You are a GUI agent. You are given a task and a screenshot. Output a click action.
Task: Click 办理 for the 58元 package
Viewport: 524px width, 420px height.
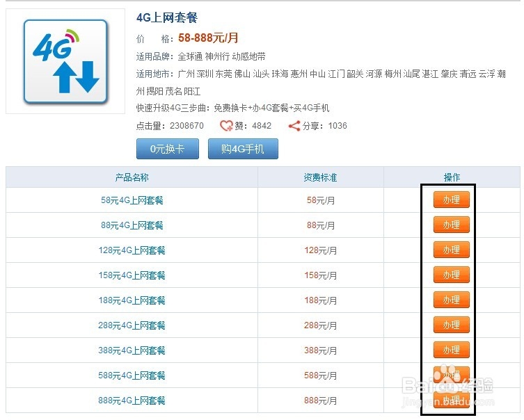click(452, 200)
